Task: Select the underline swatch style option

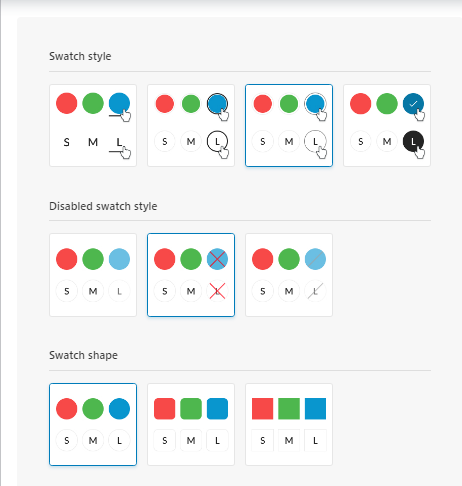Action: 93,125
